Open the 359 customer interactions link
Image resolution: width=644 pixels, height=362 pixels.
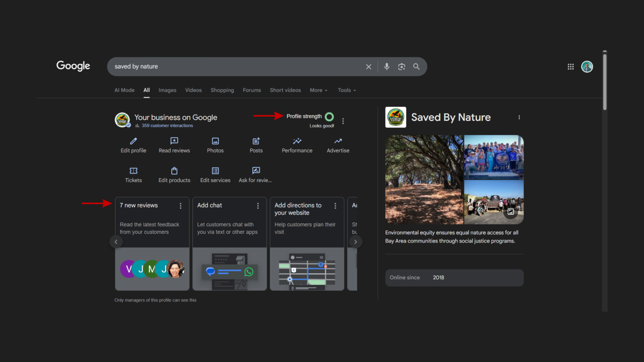167,125
